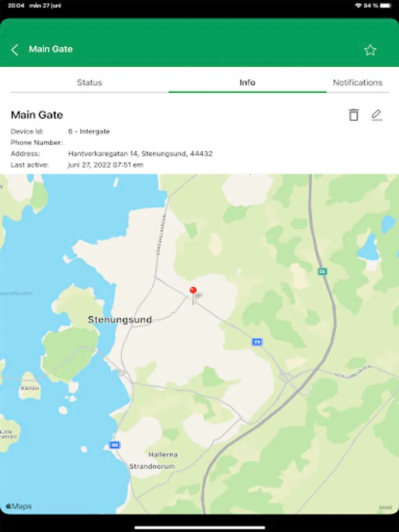Image resolution: width=399 pixels, height=532 pixels.
Task: Open the Legal link on the map
Action: point(385,507)
